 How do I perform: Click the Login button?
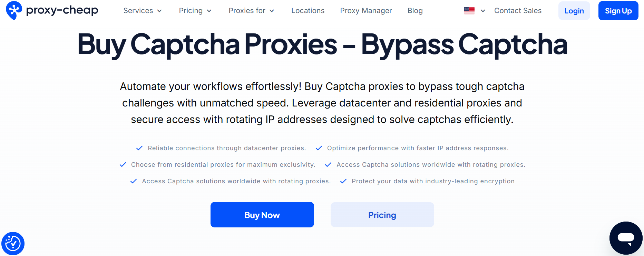[574, 11]
